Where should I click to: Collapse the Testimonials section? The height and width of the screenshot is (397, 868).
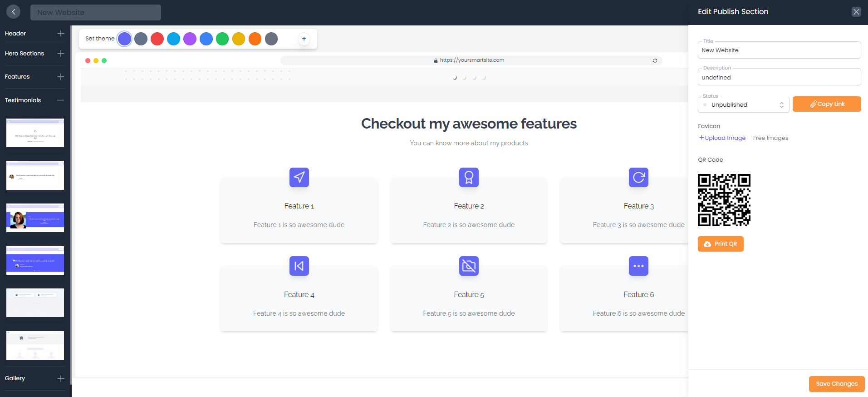(61, 100)
